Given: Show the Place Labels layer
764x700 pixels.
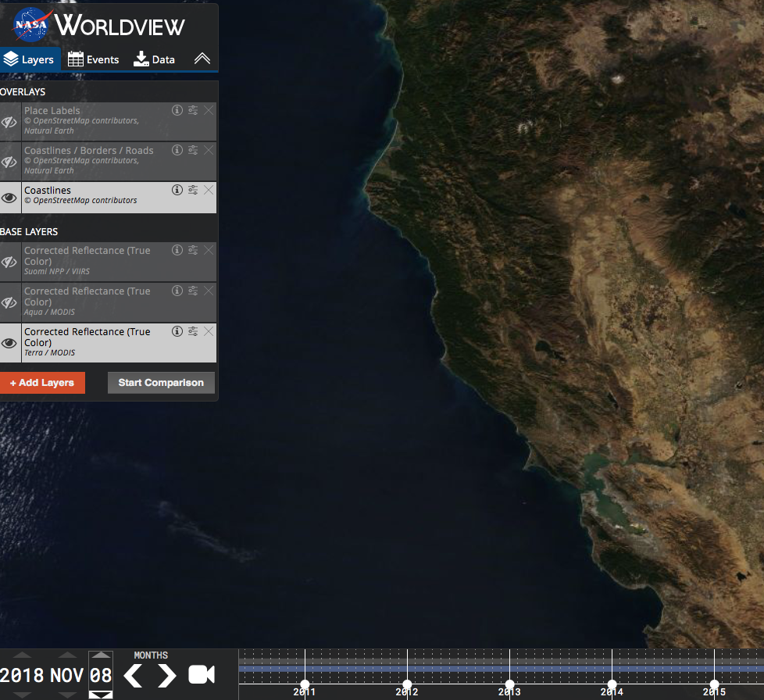Looking at the screenshot, I should 9,122.
